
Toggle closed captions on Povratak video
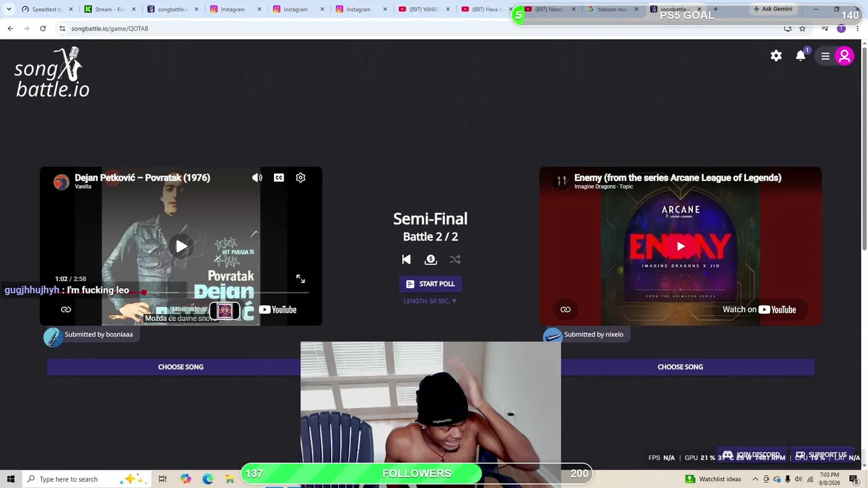279,178
